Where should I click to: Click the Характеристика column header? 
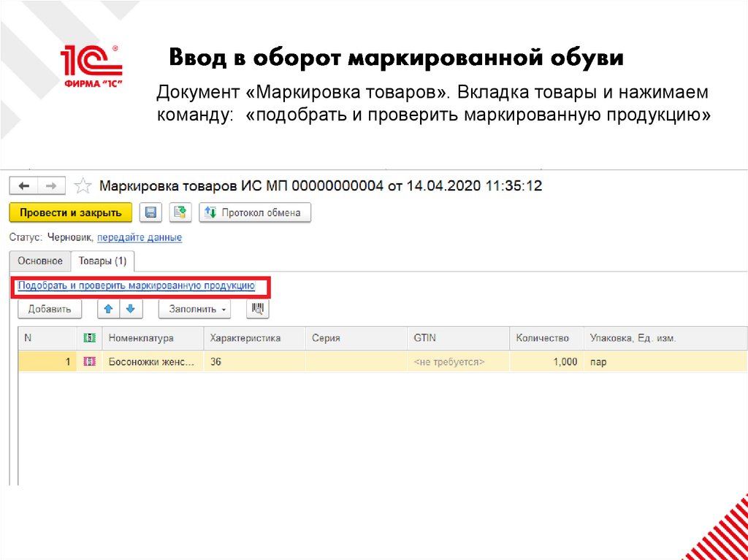pyautogui.click(x=254, y=338)
